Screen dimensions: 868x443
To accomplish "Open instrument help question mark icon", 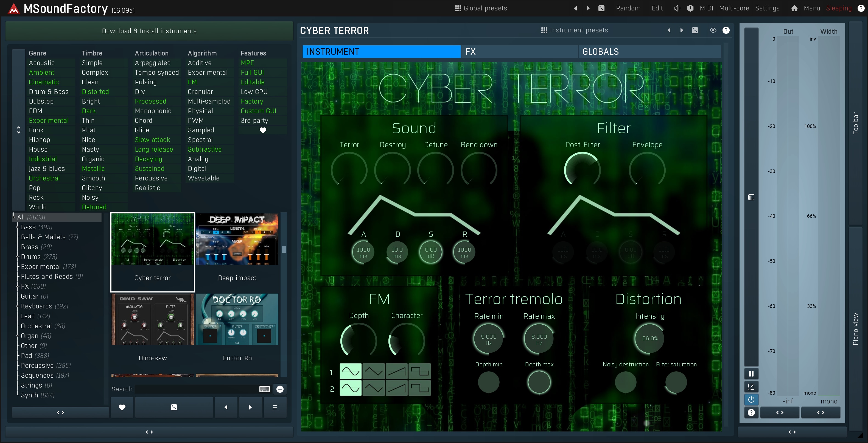I will 726,30.
